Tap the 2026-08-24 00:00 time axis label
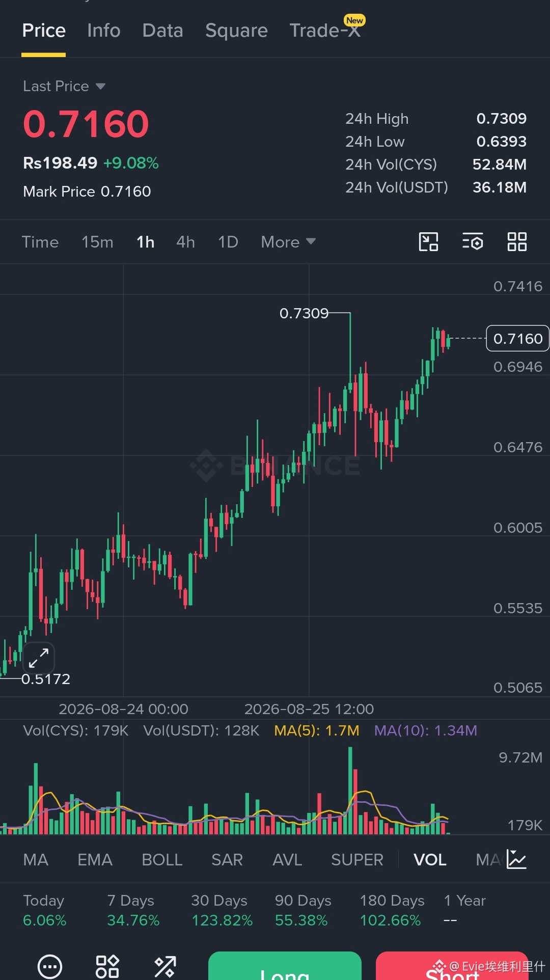550x980 pixels. tap(123, 709)
